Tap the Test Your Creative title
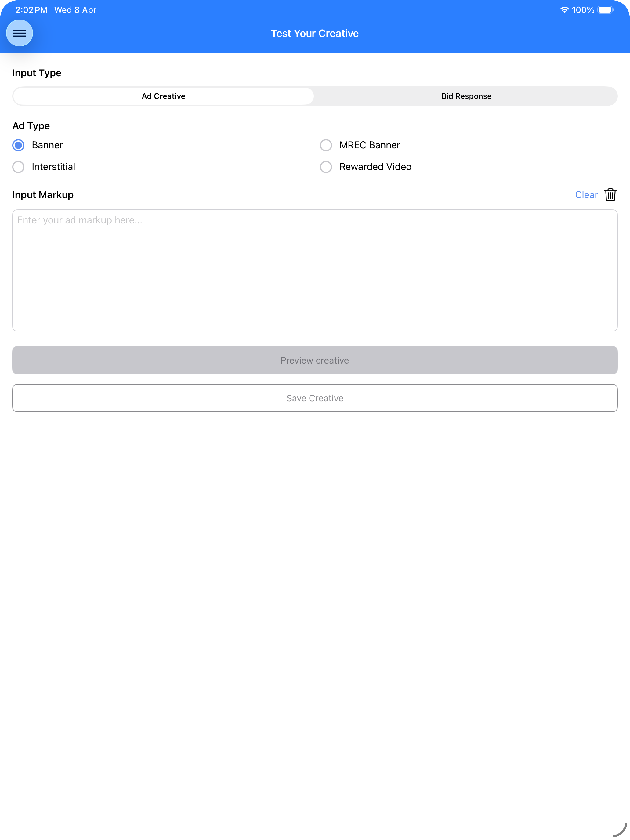 pos(315,33)
